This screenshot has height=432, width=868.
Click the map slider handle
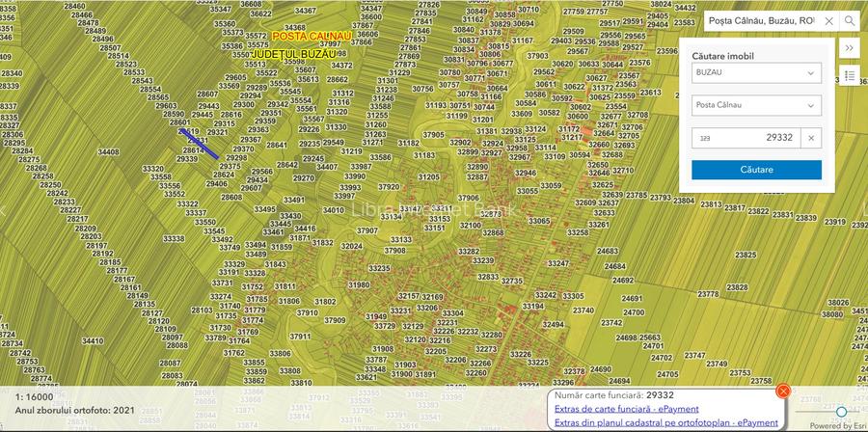[841, 412]
